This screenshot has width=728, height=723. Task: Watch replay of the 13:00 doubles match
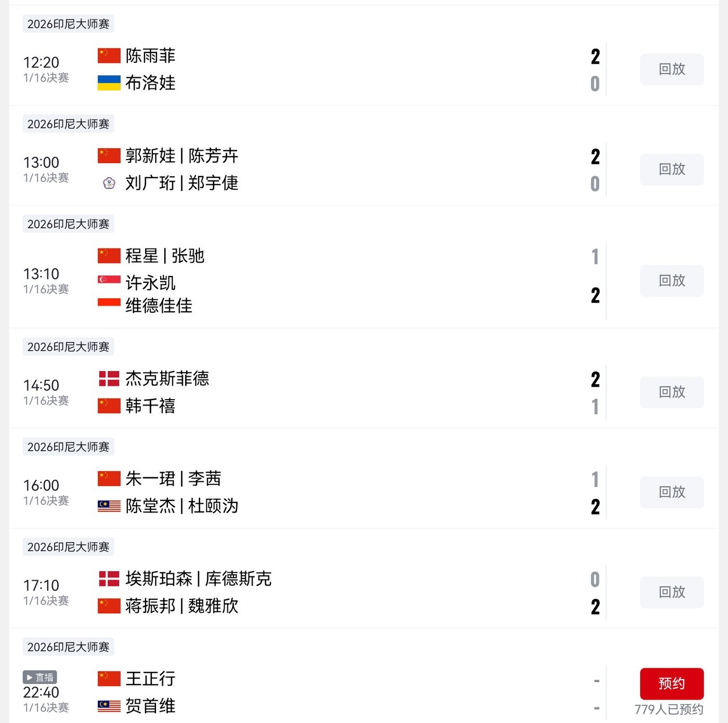[x=671, y=169]
